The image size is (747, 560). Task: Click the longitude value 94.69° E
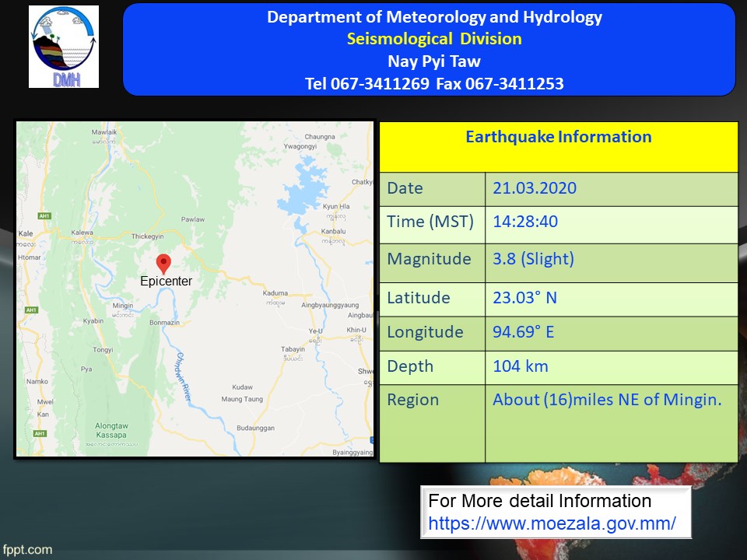pyautogui.click(x=524, y=332)
